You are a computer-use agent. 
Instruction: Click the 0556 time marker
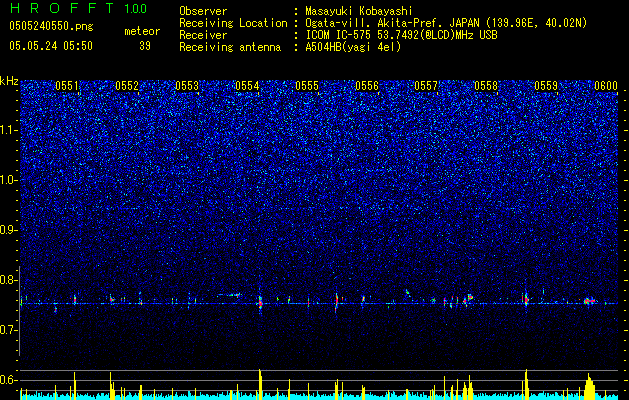point(367,86)
